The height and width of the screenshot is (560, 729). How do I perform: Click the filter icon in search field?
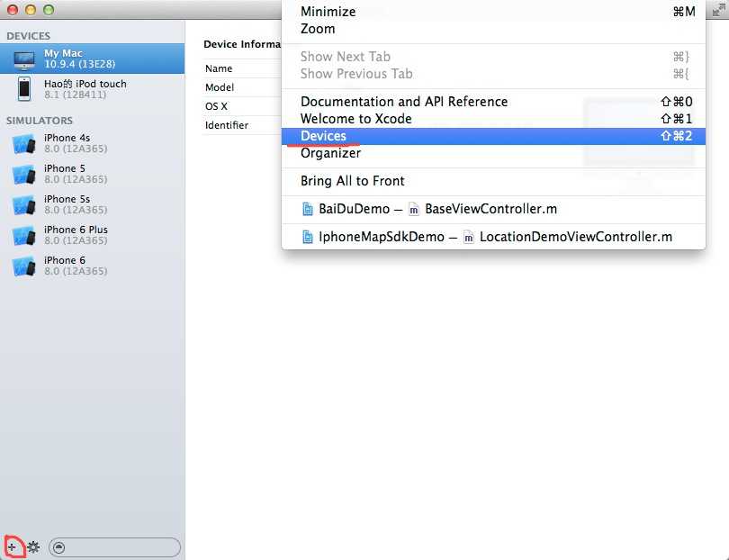[59, 547]
